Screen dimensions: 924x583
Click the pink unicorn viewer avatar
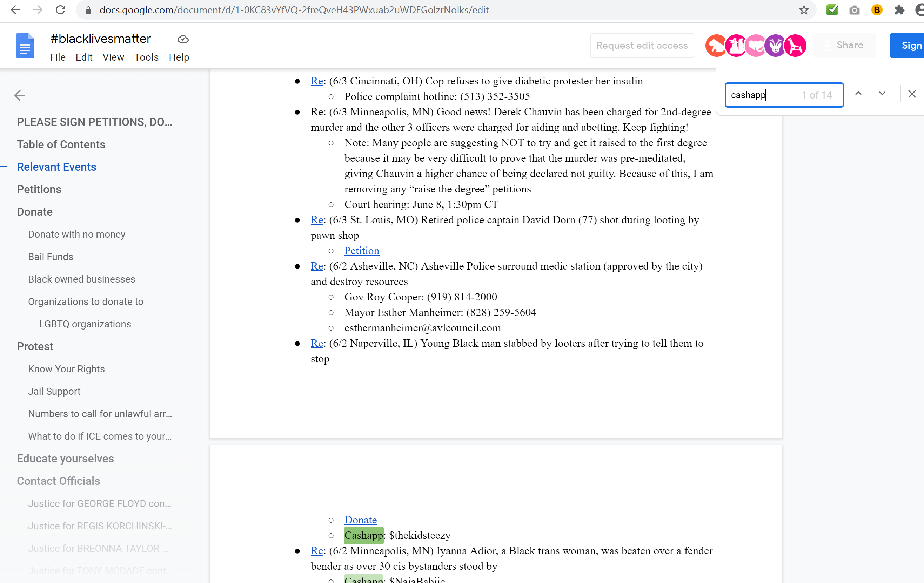(x=736, y=46)
